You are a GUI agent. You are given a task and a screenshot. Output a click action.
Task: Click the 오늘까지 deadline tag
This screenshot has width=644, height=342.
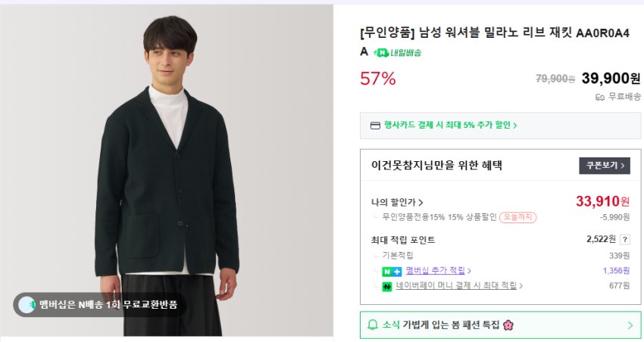(517, 217)
